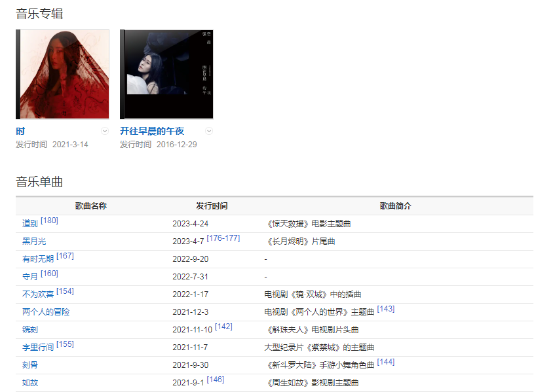Open the song link 两个人的冒险
The width and height of the screenshot is (536, 392).
point(46,312)
